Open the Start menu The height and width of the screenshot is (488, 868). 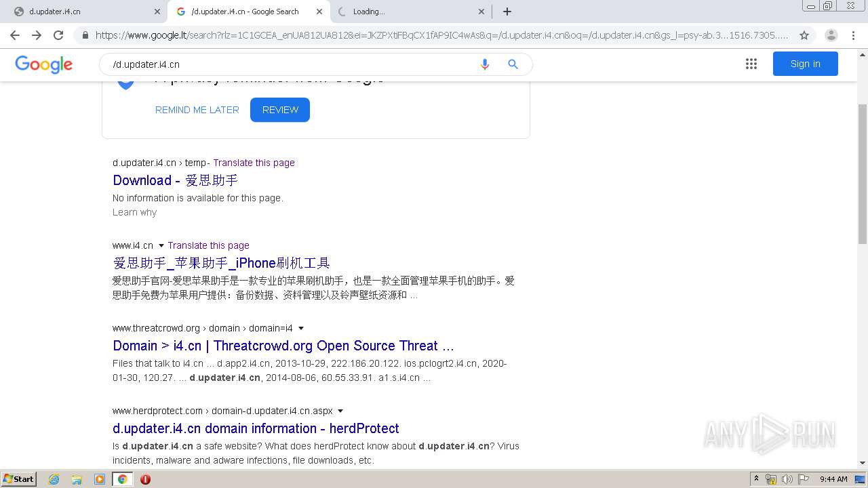(x=18, y=479)
